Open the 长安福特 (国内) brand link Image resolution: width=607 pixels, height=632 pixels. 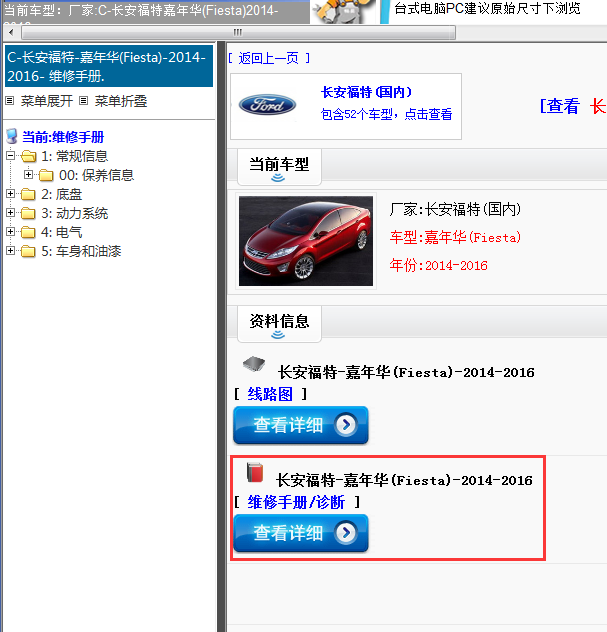tap(366, 92)
